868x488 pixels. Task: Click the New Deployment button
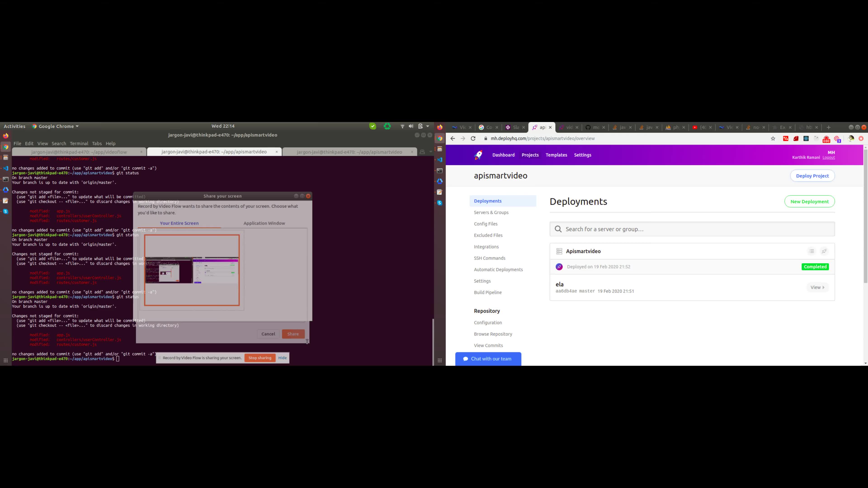[809, 201]
